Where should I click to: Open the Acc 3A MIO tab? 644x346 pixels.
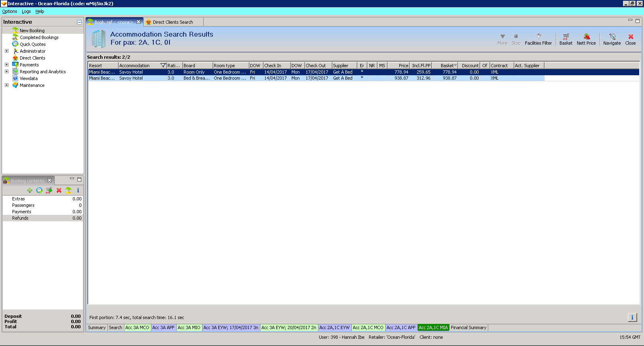click(189, 328)
